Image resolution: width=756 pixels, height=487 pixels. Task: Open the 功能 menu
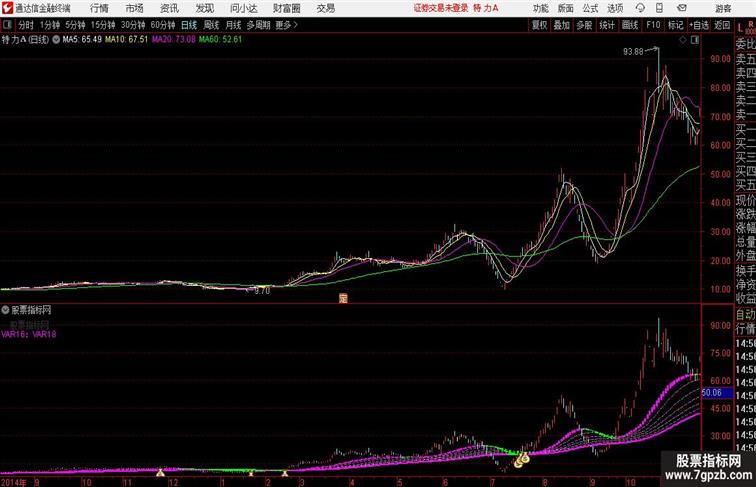(540, 8)
